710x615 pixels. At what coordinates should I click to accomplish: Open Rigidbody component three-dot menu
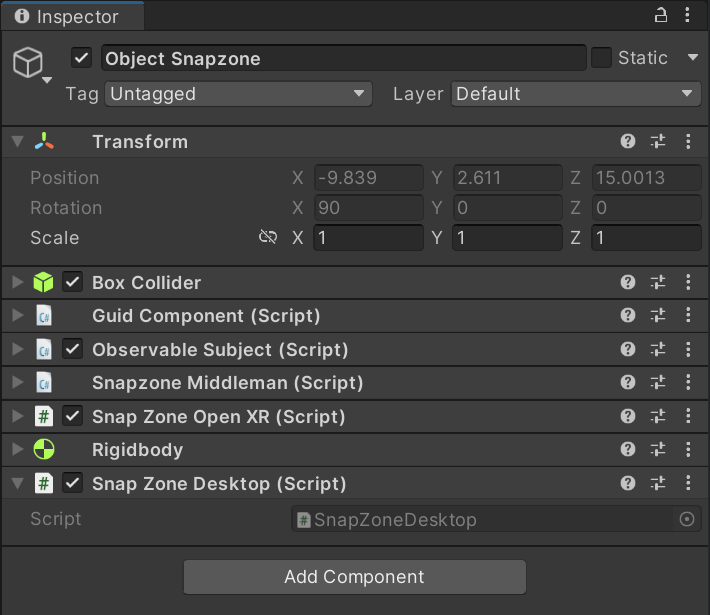688,450
